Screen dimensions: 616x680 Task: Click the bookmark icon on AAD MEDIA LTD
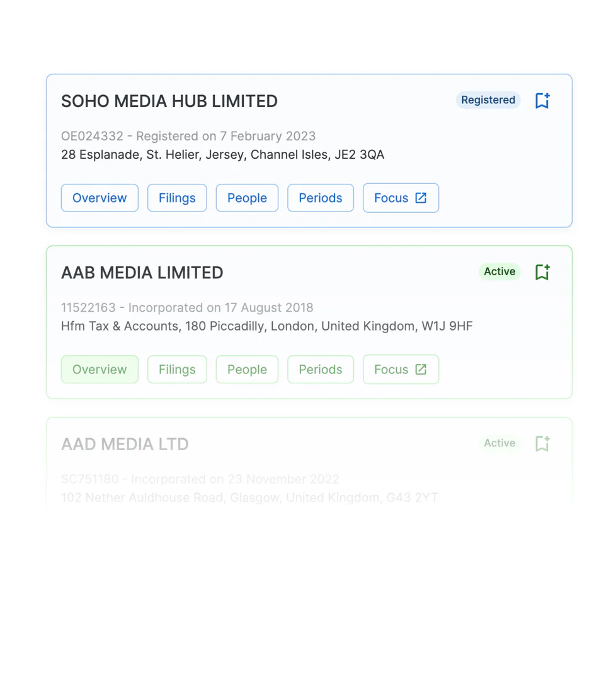point(542,443)
